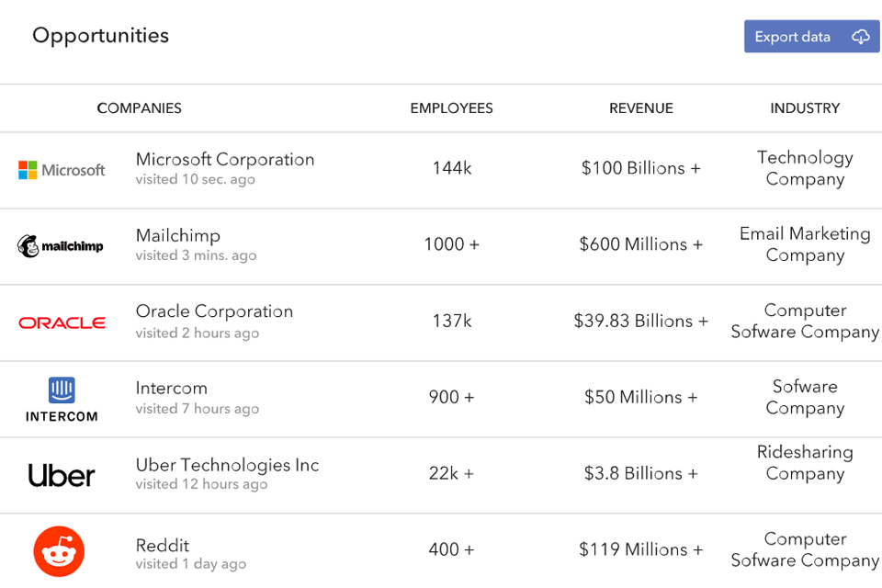Viewport: 882px width, 588px height.
Task: Click the cloud download icon
Action: click(x=860, y=37)
